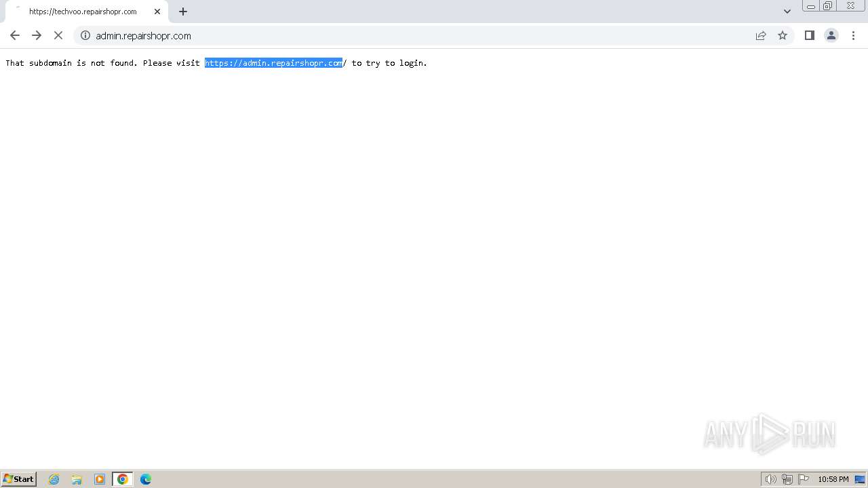Open Microsoft Edge from the taskbar

tap(146, 479)
